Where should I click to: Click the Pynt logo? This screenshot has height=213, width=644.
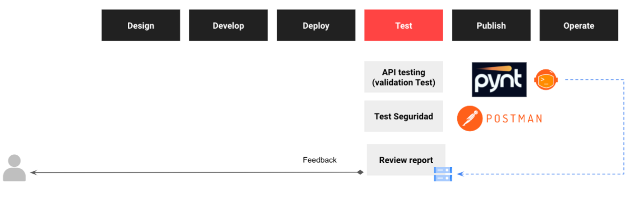pos(499,79)
